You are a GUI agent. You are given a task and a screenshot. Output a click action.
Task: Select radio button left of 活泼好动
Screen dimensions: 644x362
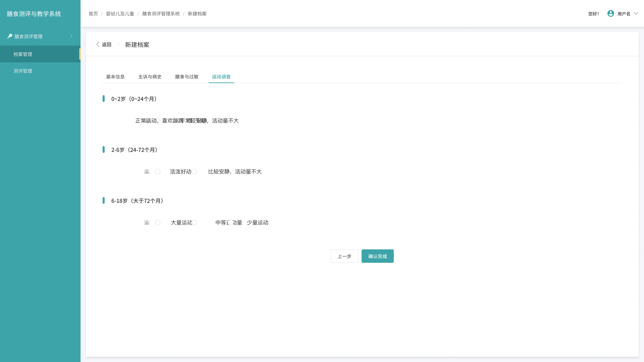coord(158,172)
